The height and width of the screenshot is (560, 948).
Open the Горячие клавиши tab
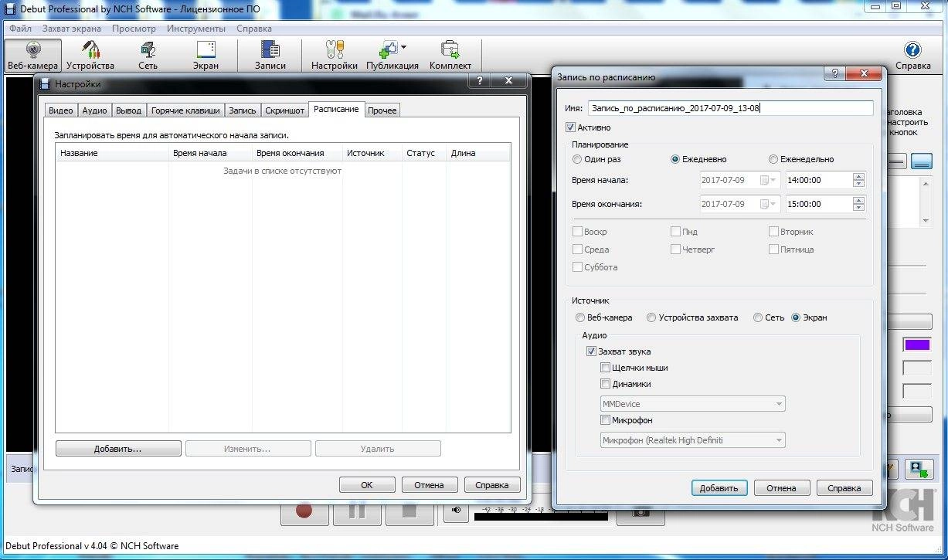pos(185,110)
